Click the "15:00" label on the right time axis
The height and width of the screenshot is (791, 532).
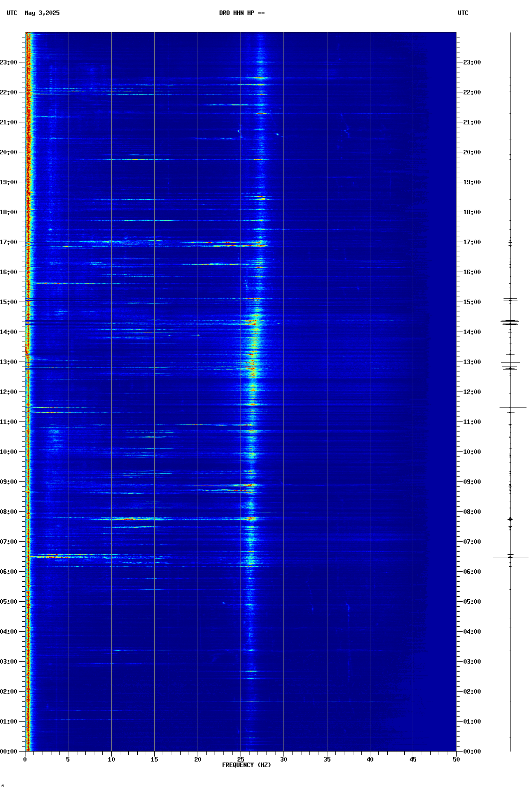click(x=472, y=302)
